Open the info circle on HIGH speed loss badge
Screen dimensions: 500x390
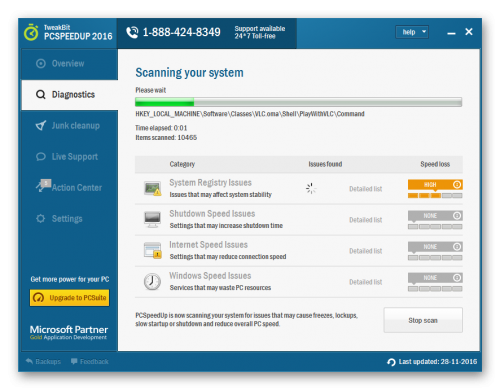pyautogui.click(x=457, y=184)
